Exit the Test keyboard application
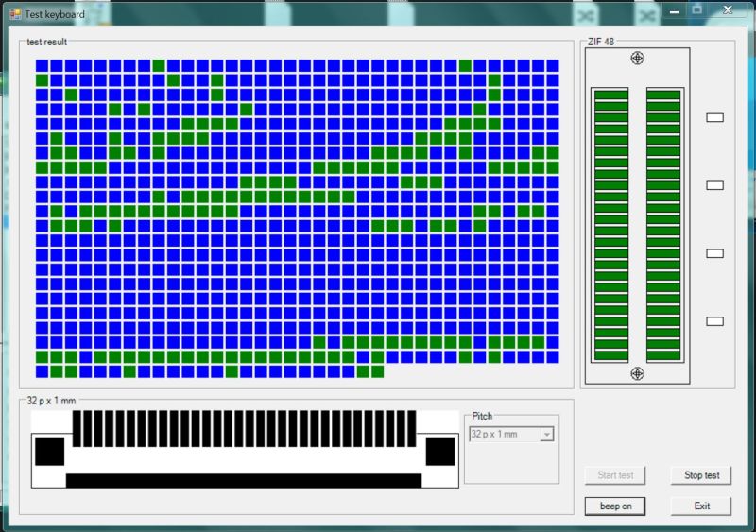Screen dimensions: 756x532 click(701, 506)
